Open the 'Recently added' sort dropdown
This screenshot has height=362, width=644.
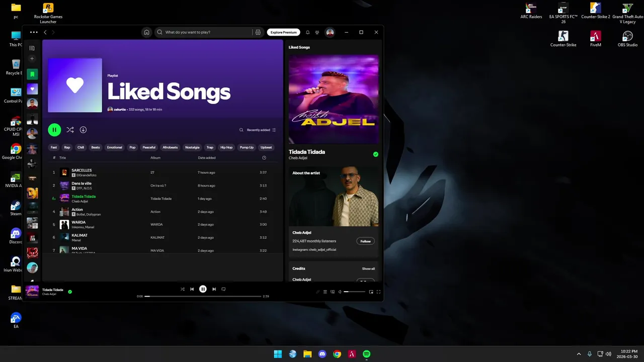point(261,130)
